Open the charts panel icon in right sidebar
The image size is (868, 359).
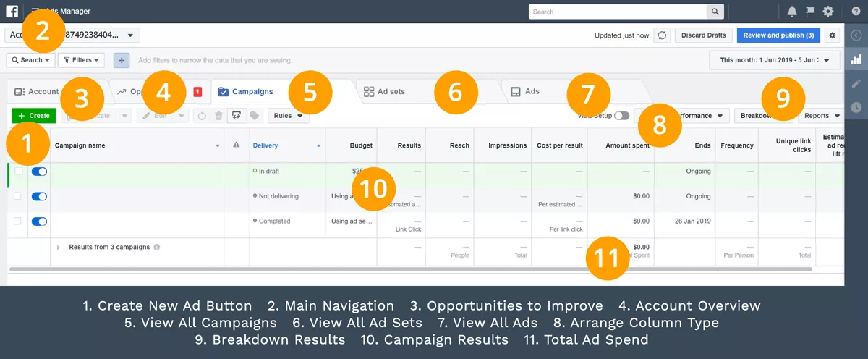pos(856,59)
